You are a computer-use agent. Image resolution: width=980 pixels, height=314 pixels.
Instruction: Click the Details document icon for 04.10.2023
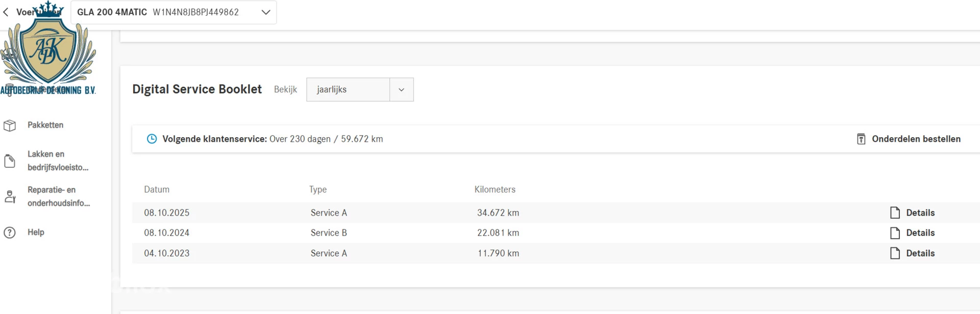[x=895, y=253]
